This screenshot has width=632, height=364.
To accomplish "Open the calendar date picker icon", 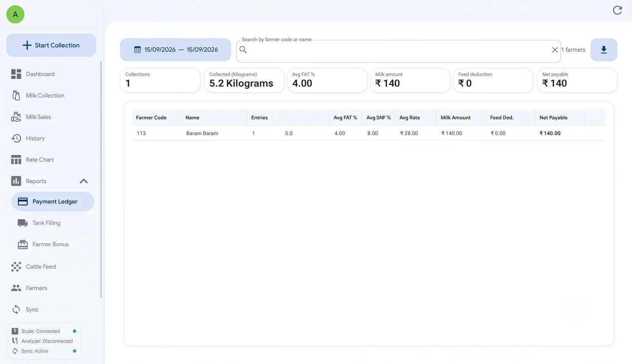I will [137, 50].
